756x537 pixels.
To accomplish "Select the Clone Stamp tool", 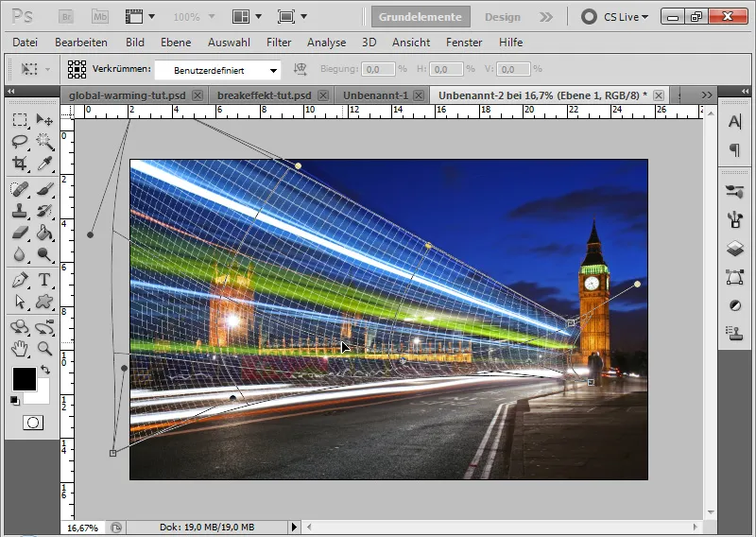I will point(19,211).
